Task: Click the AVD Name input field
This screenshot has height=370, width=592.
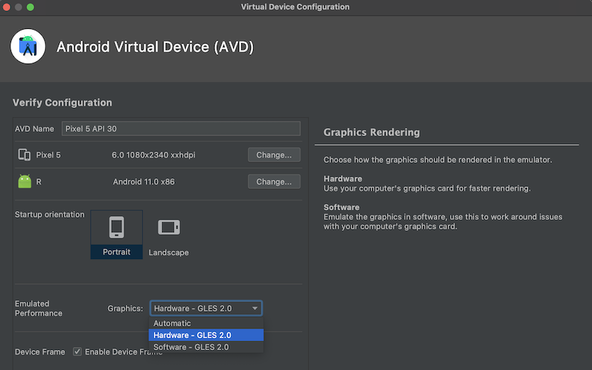Action: (x=181, y=129)
